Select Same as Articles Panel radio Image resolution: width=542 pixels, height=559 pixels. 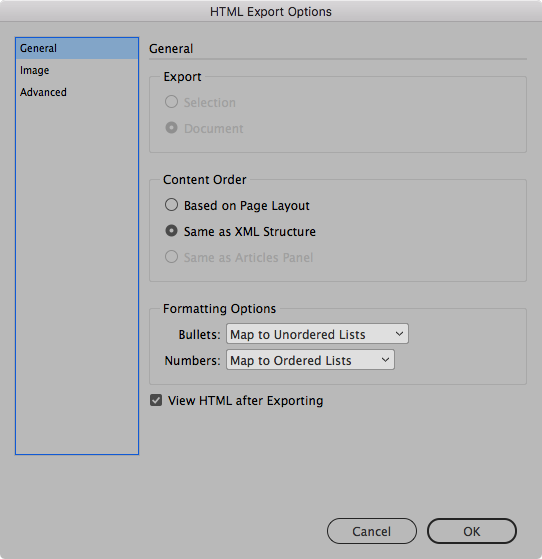click(171, 257)
